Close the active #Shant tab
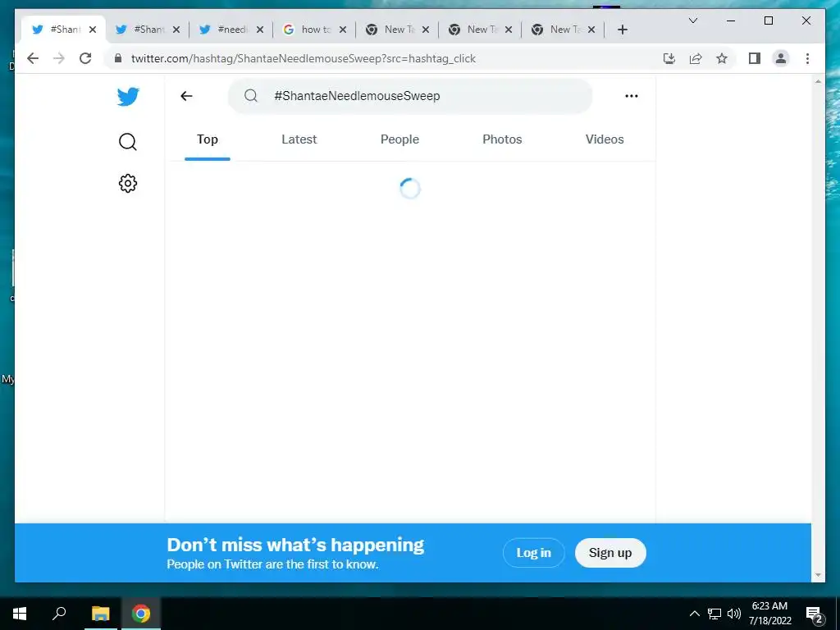 coord(93,30)
